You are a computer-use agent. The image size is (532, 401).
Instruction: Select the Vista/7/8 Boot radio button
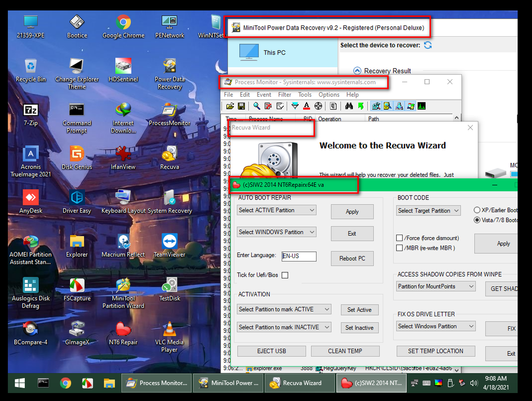[477, 220]
